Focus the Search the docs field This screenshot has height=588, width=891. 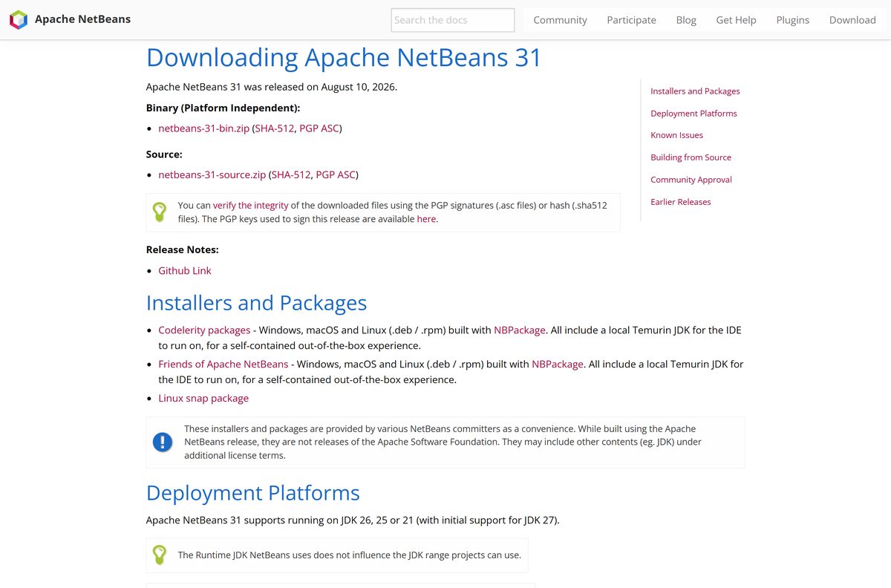click(453, 20)
